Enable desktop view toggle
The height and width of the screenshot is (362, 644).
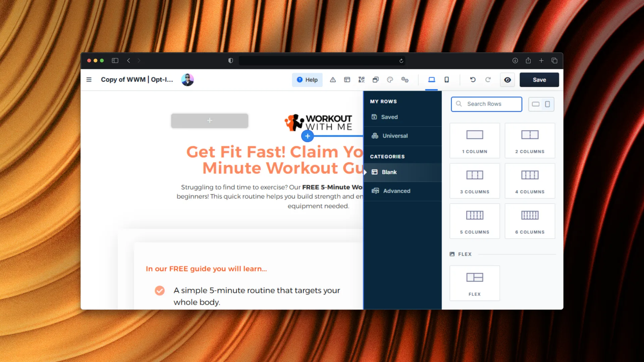(x=432, y=80)
